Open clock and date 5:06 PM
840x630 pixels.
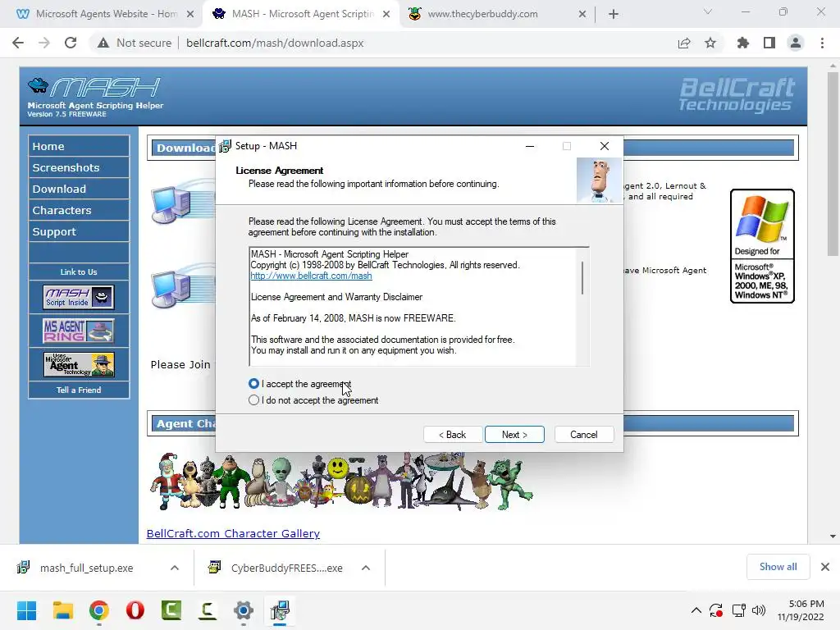pos(801,610)
